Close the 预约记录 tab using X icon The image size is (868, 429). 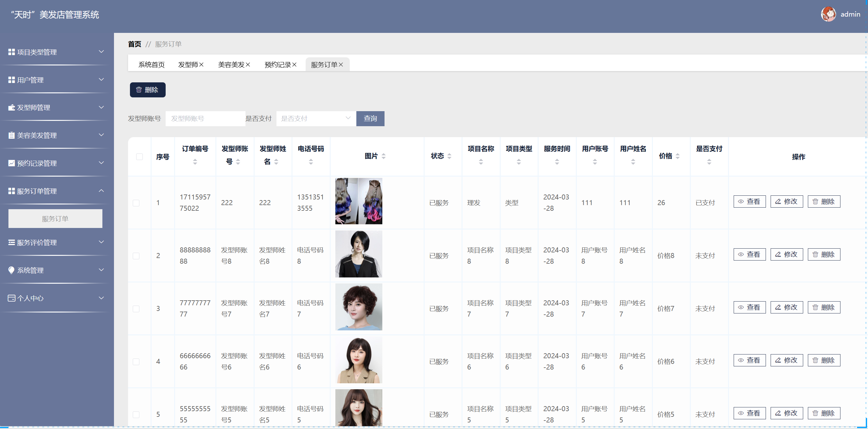coord(294,65)
